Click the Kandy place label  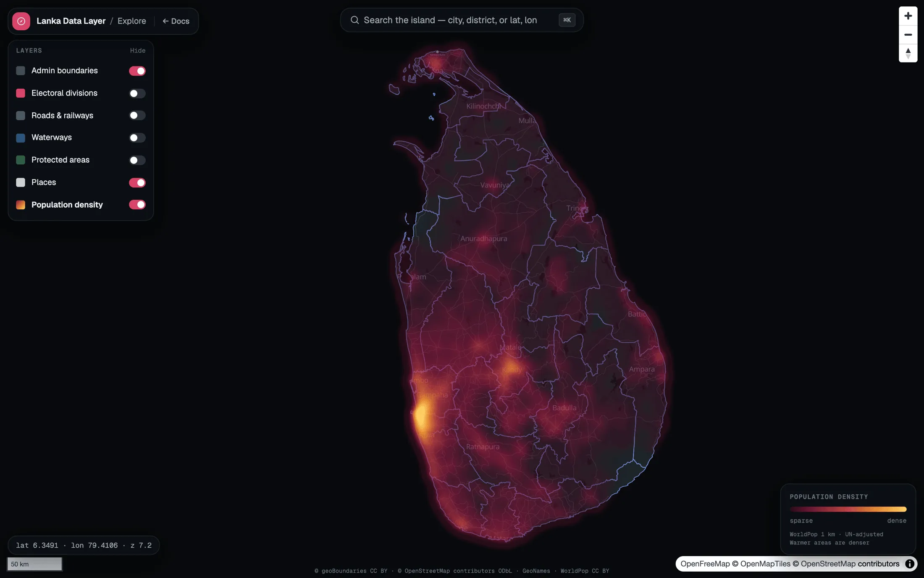512,370
